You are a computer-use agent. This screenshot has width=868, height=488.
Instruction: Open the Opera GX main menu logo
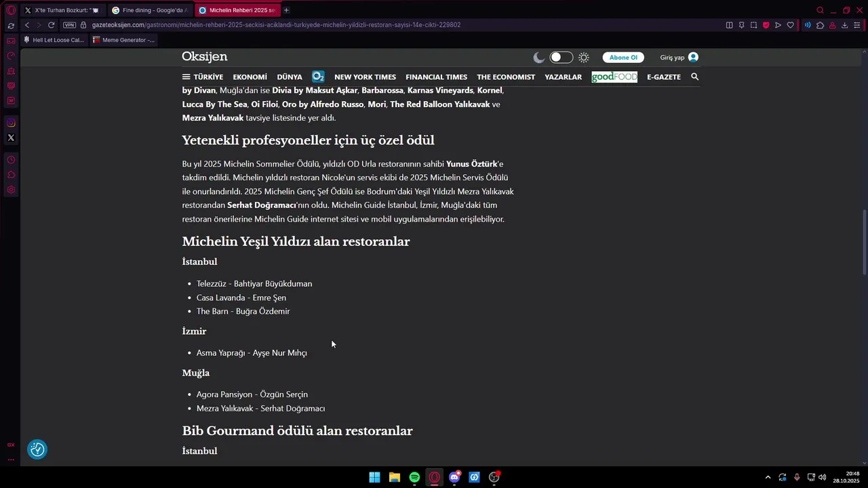point(11,10)
